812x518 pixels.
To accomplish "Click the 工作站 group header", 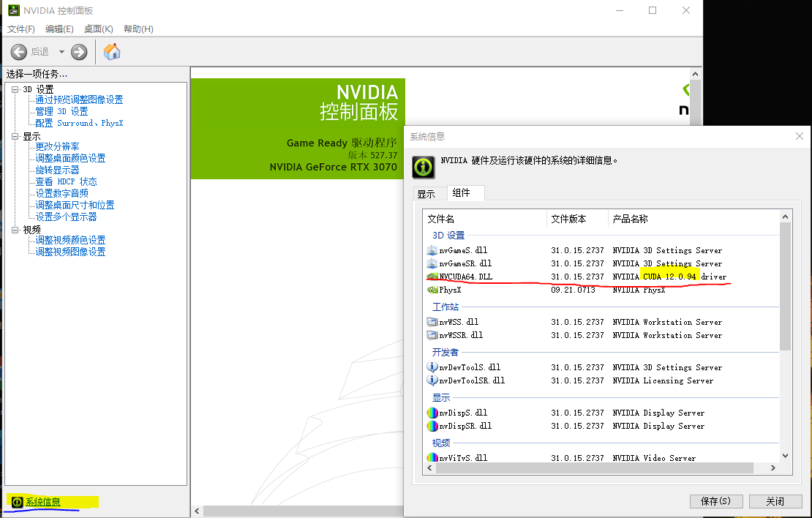I will (446, 307).
